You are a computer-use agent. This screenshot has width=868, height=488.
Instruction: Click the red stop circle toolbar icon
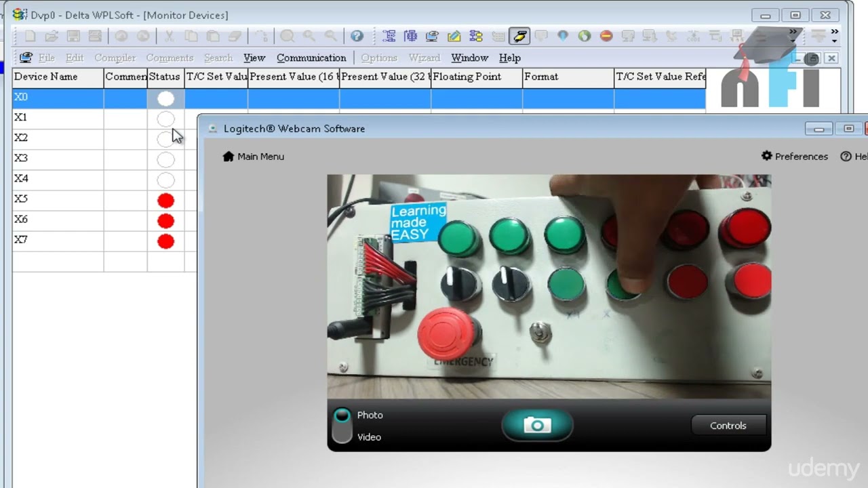click(x=606, y=36)
